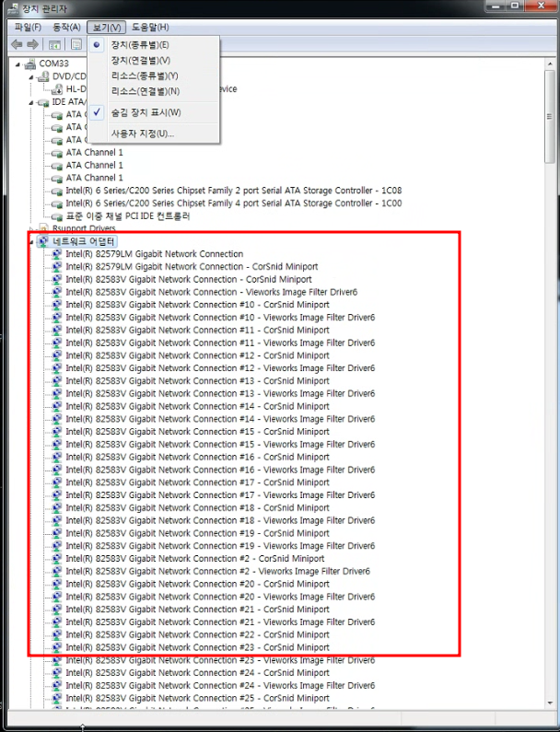Select 82583V Connection - Vieworks Image Filter Driver6 row

(212, 292)
